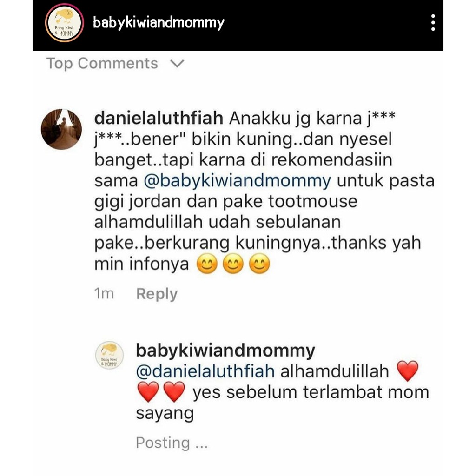Viewport: 476px width, 476px height.
Task: Tap the middle smiling emoji
Action: [x=233, y=264]
